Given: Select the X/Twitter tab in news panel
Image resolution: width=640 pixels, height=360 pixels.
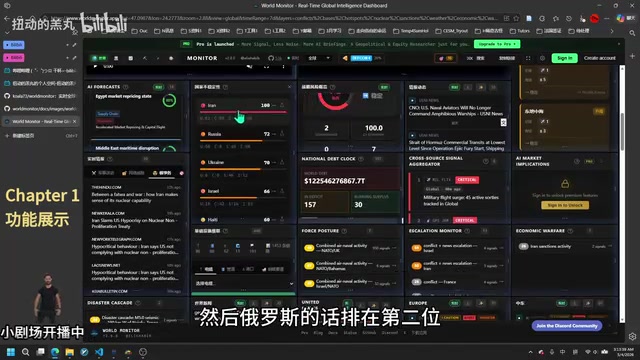Looking at the screenshot, I should point(103,173).
